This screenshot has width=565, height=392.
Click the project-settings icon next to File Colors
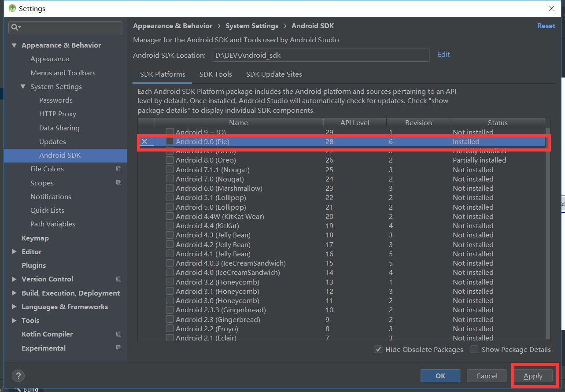pos(118,169)
